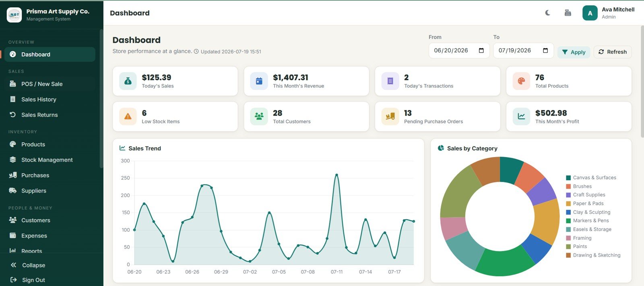Click the Purchases forklift icon
Image resolution: width=644 pixels, height=286 pixels.
13,175
